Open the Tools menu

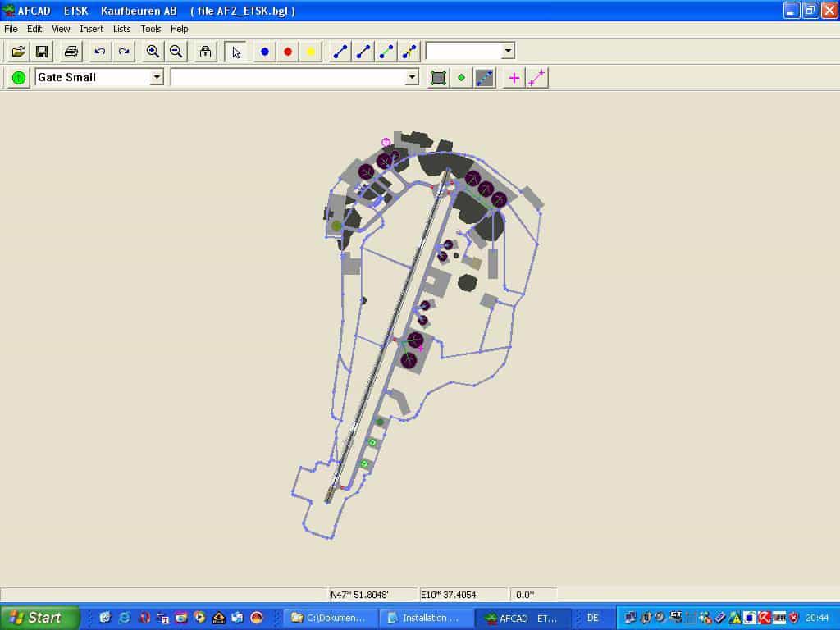click(x=151, y=29)
